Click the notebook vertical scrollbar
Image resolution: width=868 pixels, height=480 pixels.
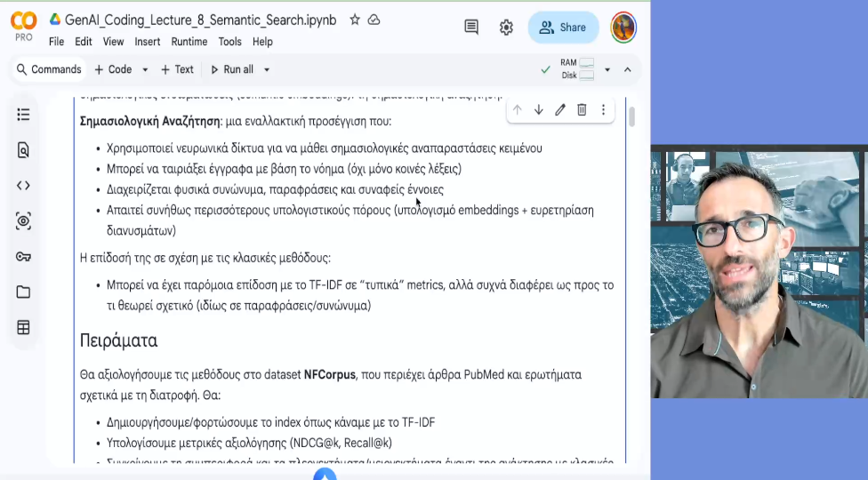pos(631,117)
